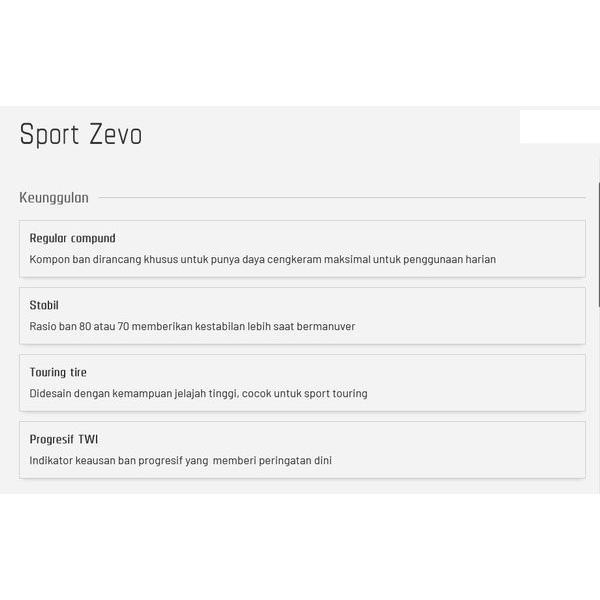Click the Kompon ban dirancang khusus description
The width and height of the screenshot is (600, 600).
262,259
